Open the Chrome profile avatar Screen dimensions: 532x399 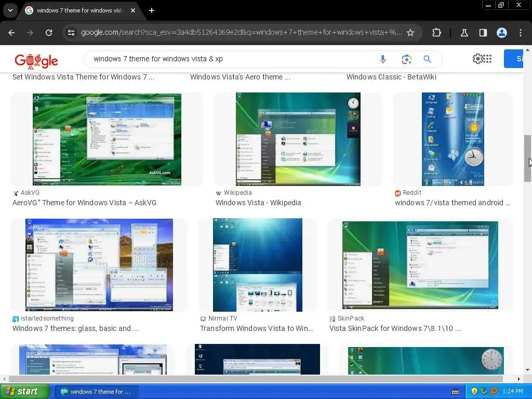(502, 33)
